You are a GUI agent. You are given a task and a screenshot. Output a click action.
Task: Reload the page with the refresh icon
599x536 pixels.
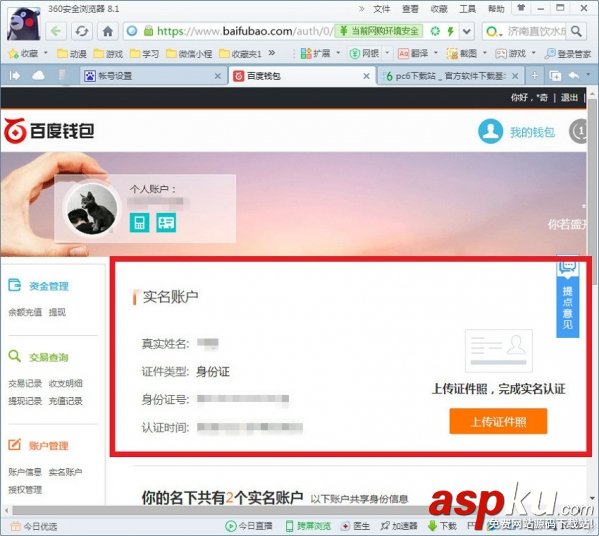(82, 31)
